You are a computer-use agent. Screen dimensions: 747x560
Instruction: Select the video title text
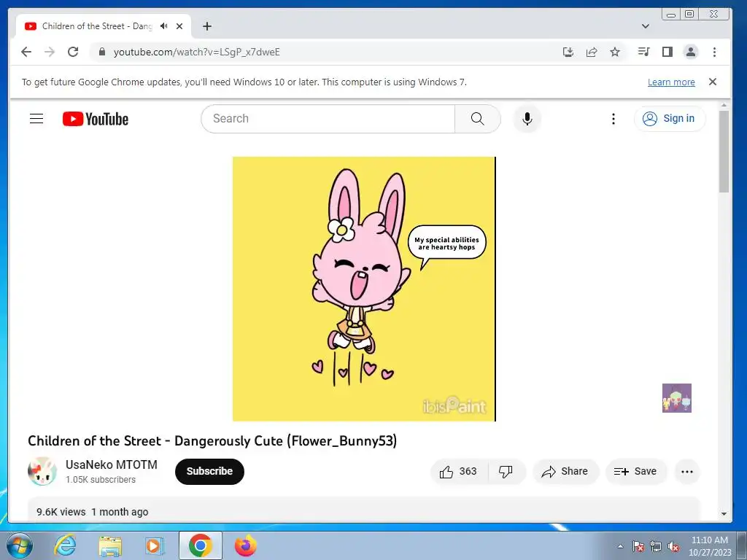[x=212, y=441]
